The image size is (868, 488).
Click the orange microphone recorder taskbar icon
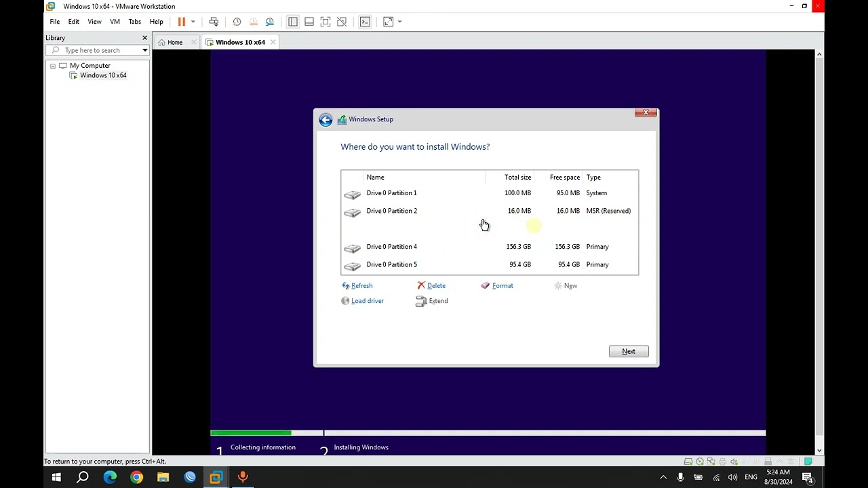tap(243, 477)
